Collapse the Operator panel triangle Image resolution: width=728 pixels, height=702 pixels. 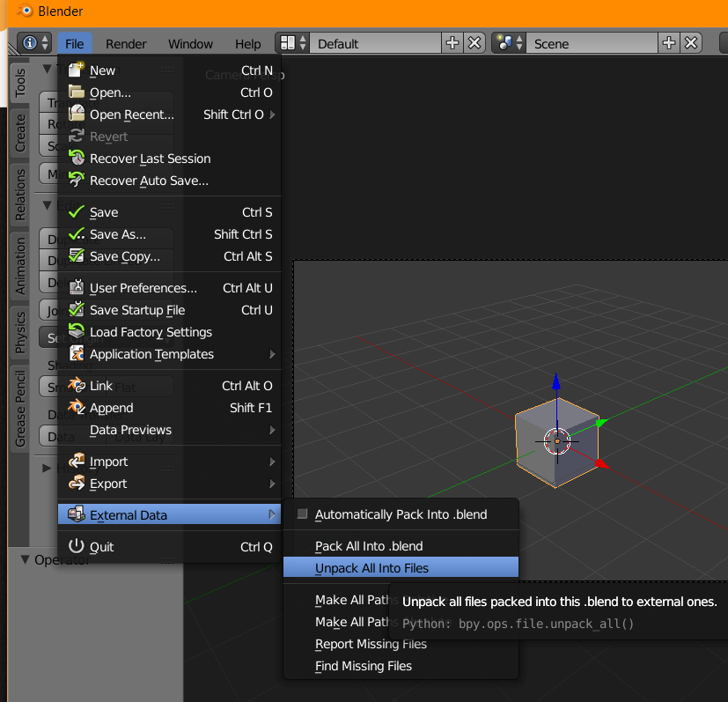(x=25, y=559)
